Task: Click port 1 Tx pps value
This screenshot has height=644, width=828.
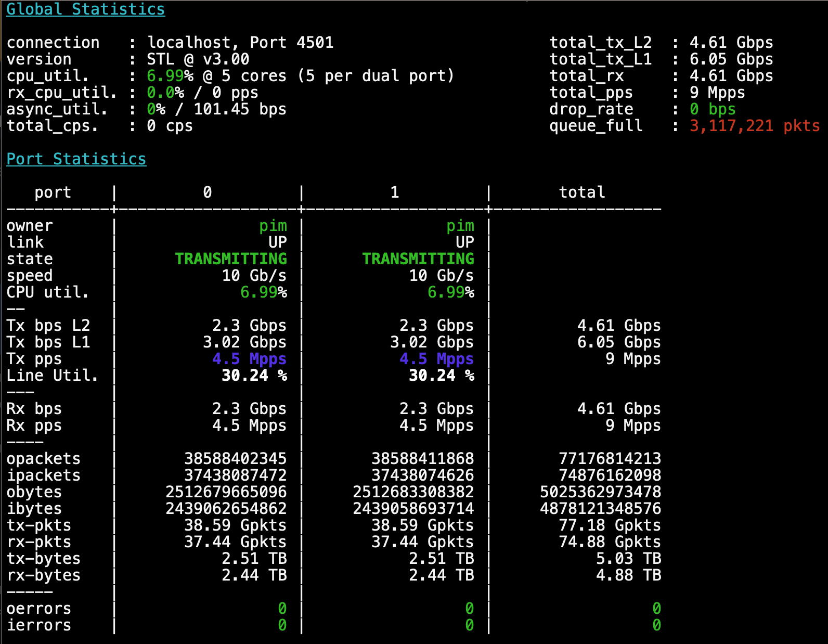Action: [436, 359]
